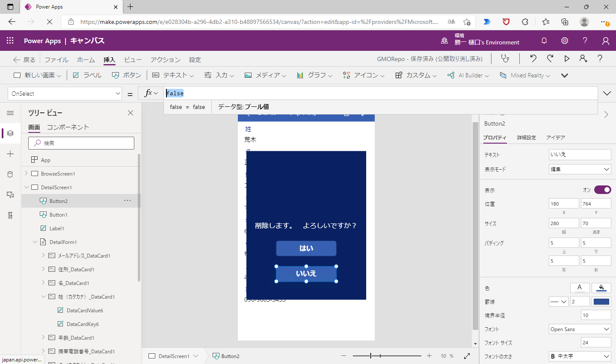
Task: Switch to the アイデア tab
Action: point(556,138)
